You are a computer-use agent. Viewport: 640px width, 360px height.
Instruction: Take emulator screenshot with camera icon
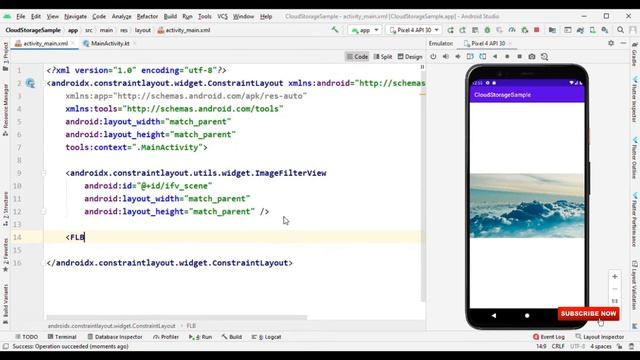pyautogui.click(x=531, y=56)
